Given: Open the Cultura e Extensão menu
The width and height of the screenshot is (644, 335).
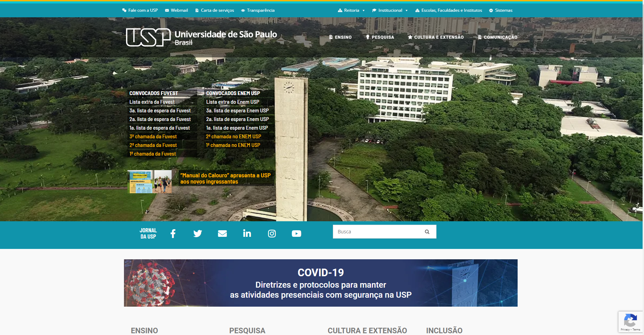Looking at the screenshot, I should (436, 37).
